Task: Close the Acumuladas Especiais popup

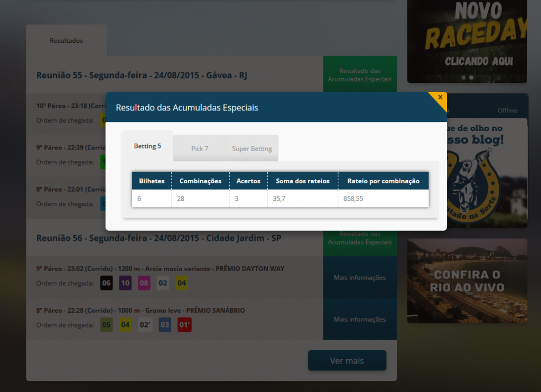Action: pos(440,98)
